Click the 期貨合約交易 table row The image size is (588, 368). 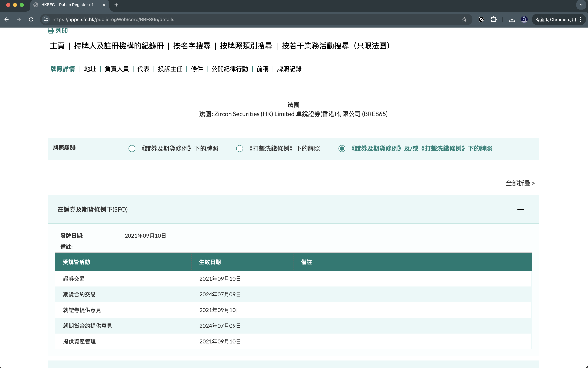pos(293,295)
